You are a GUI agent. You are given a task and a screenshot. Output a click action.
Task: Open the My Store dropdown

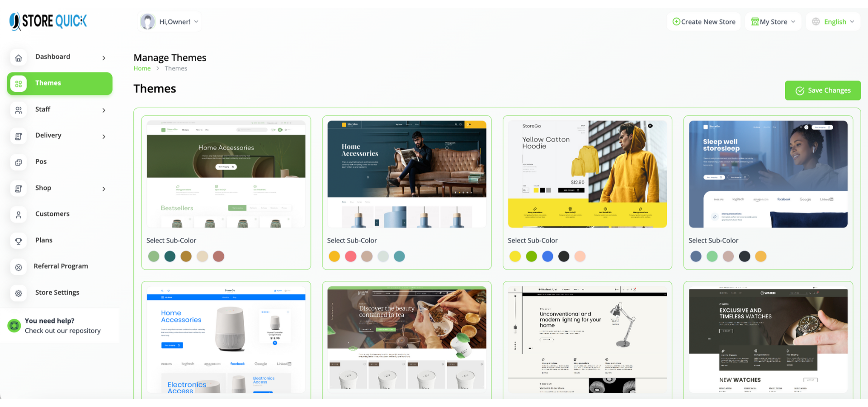773,22
